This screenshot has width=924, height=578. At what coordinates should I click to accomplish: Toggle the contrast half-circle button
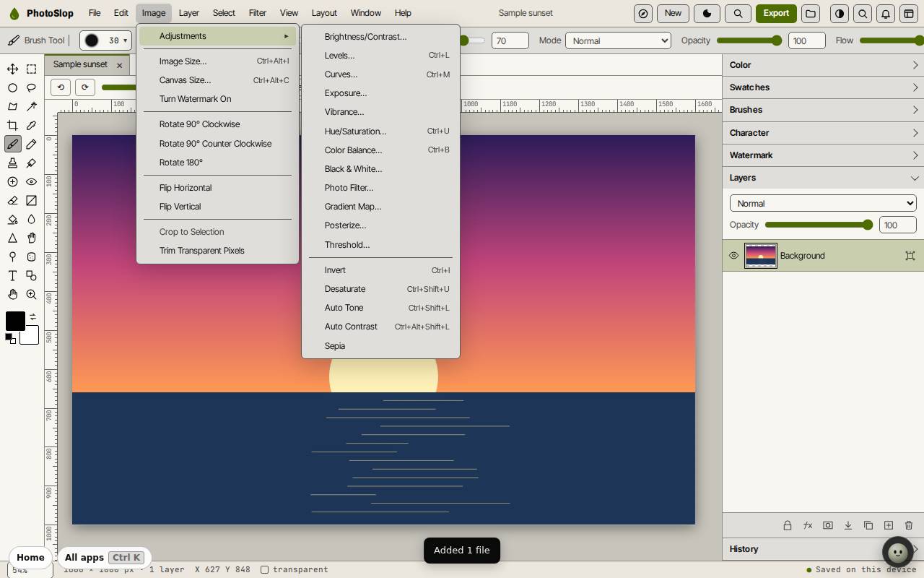pyautogui.click(x=840, y=13)
